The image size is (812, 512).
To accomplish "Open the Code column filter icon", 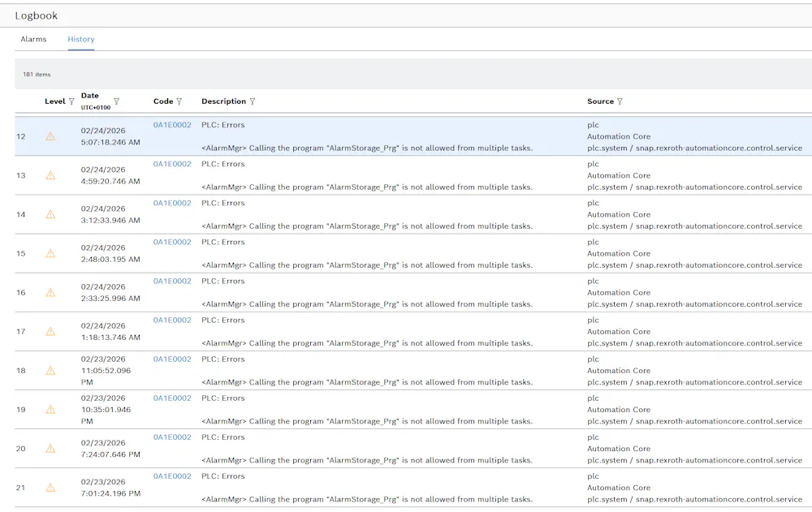I will click(179, 101).
